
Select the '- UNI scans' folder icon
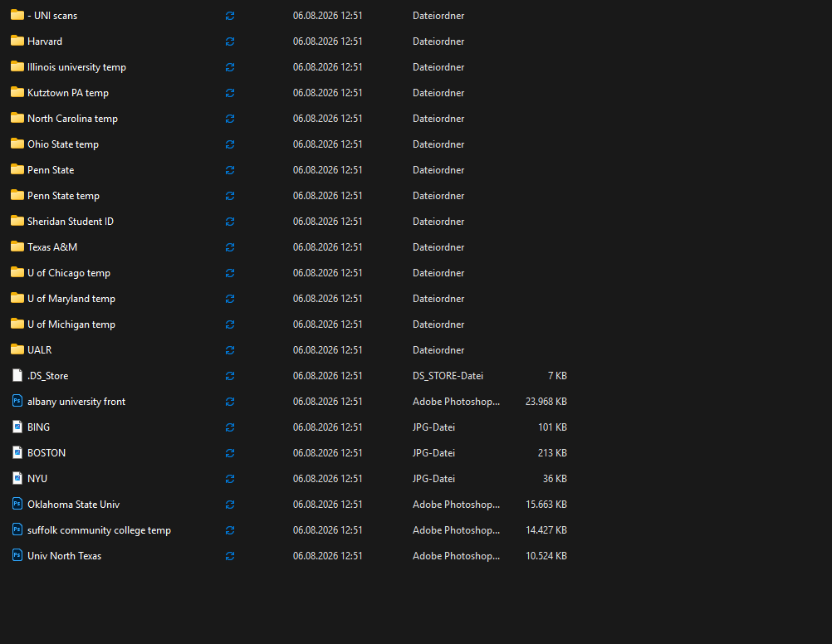tap(17, 15)
